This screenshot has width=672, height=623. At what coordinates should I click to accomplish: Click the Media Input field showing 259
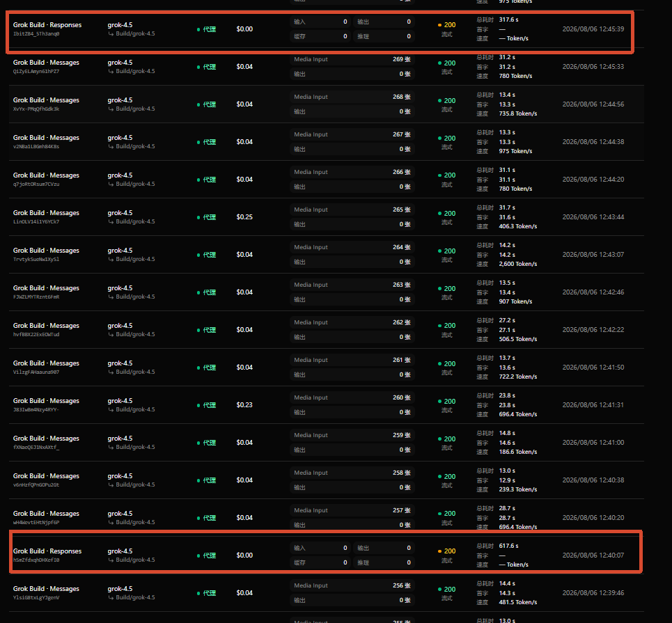pos(352,435)
